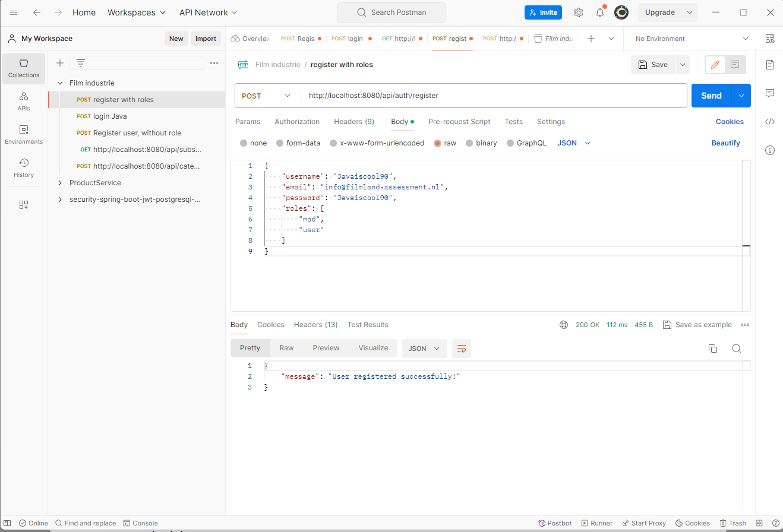Click Beautify for the JSON body
Image resolution: width=783 pixels, height=532 pixels.
[x=726, y=143]
